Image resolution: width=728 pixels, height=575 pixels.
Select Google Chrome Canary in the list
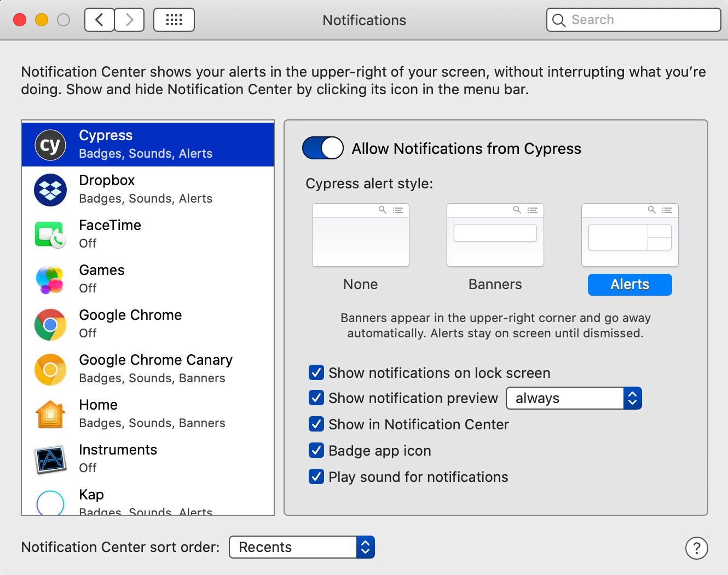tap(148, 369)
